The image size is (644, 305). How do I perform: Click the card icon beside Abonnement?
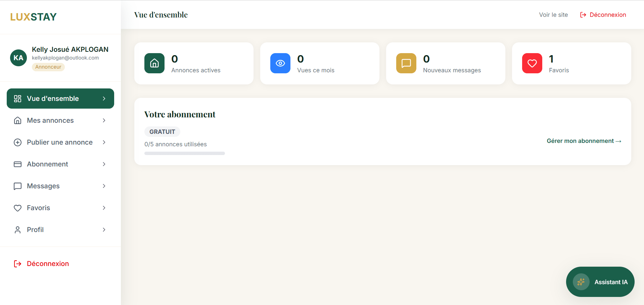point(17,164)
